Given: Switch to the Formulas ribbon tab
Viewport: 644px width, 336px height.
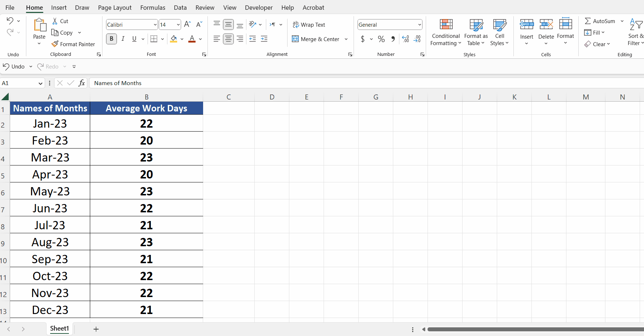Looking at the screenshot, I should point(153,7).
